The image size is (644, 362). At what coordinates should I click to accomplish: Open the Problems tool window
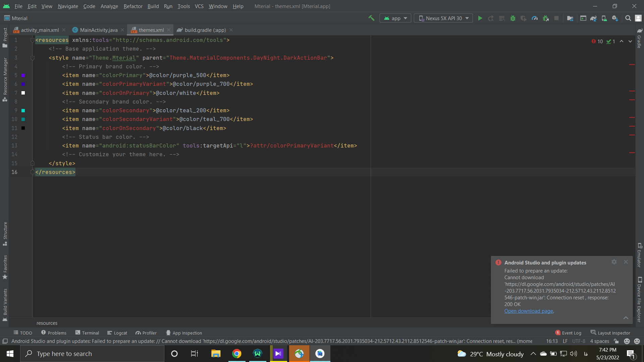(x=54, y=333)
